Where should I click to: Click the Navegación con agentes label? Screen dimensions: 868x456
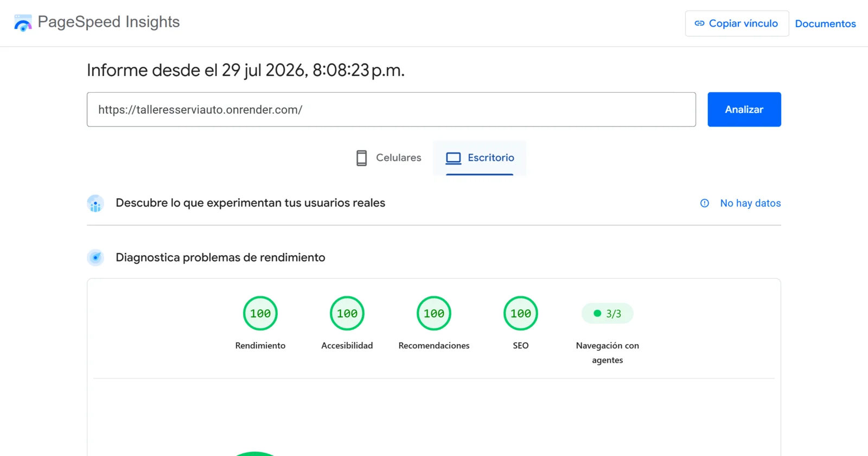click(608, 353)
